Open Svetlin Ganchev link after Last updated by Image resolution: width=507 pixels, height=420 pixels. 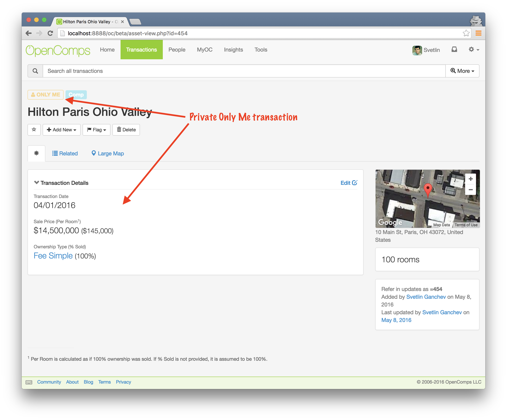point(442,312)
